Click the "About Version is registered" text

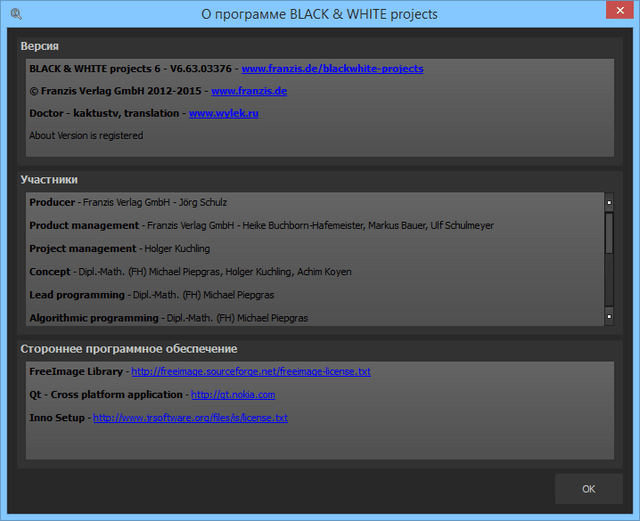tap(86, 136)
